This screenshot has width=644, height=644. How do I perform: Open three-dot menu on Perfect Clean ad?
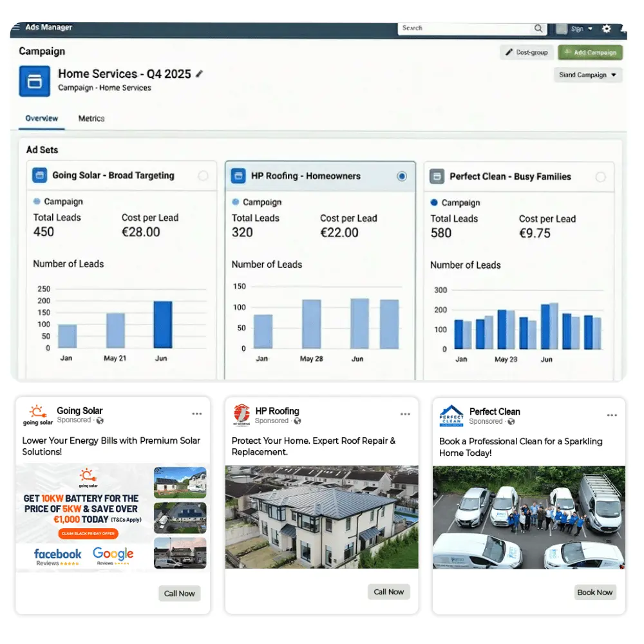click(612, 415)
